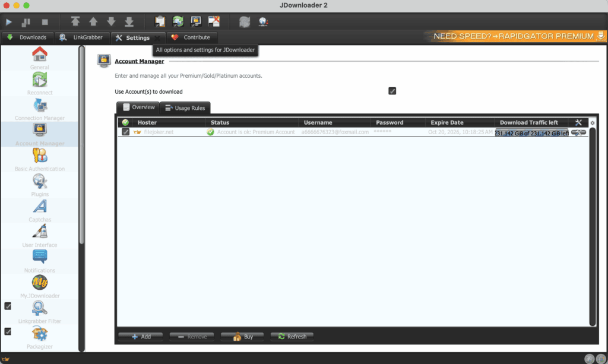
Task: Pause downloads using the pause icon
Action: coord(26,22)
